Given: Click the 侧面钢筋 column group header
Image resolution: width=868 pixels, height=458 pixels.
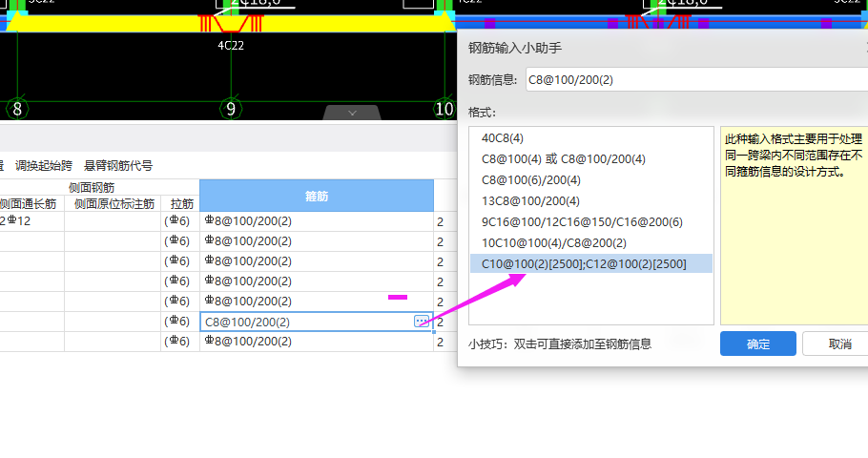Looking at the screenshot, I should pos(92,187).
